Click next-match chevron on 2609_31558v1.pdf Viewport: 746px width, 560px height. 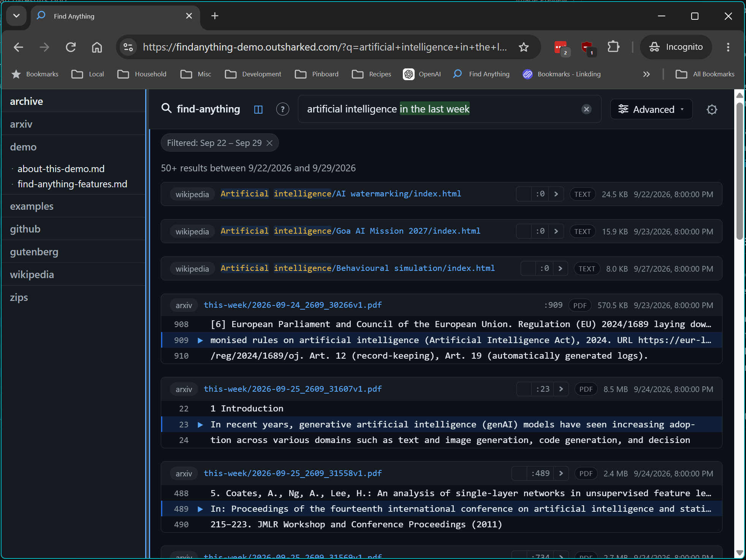pyautogui.click(x=561, y=473)
